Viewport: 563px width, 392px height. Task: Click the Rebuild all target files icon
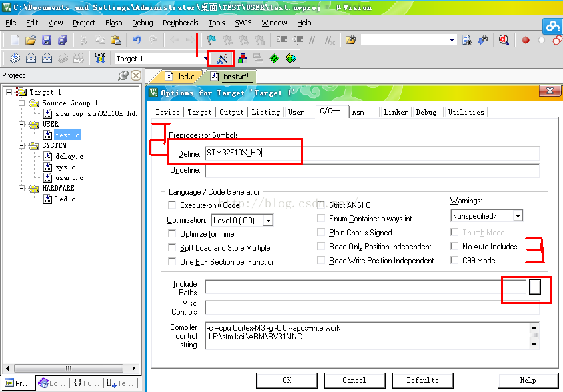(x=47, y=58)
